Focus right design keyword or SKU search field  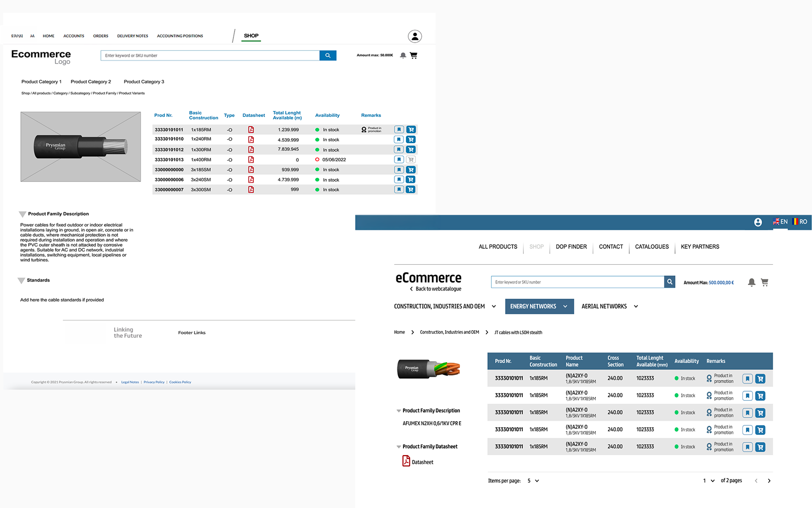(578, 282)
